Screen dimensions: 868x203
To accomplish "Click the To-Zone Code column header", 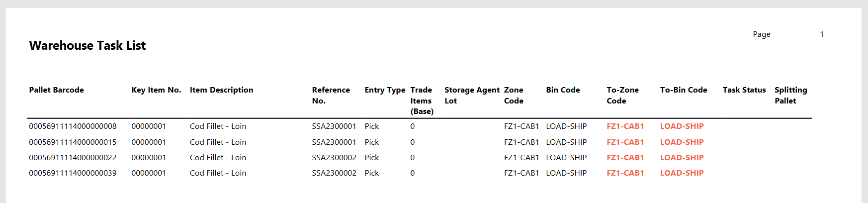I will click(622, 95).
